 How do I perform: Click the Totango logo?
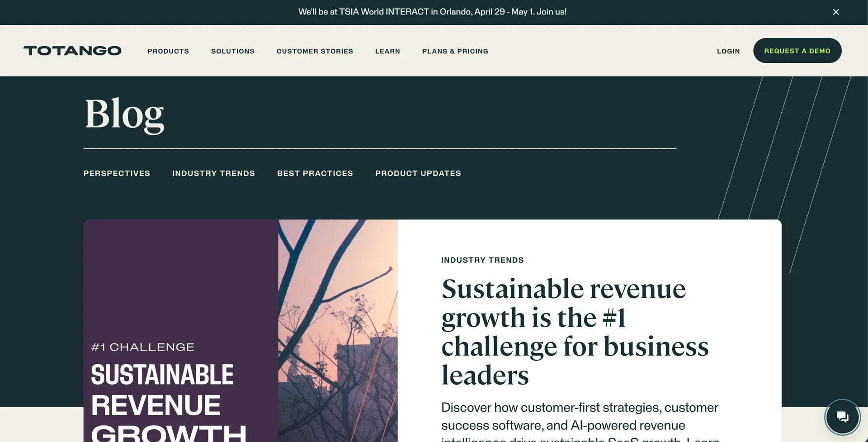(x=72, y=51)
